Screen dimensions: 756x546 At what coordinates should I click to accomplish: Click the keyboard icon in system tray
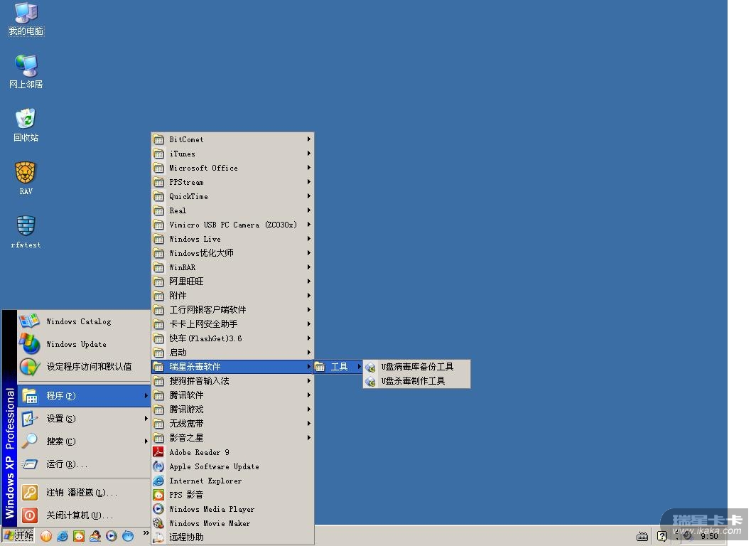pyautogui.click(x=642, y=536)
